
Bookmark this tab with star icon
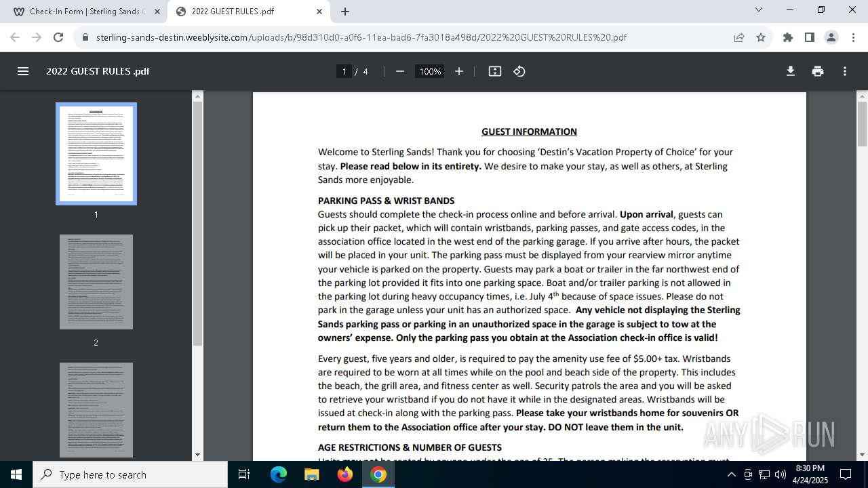761,37
